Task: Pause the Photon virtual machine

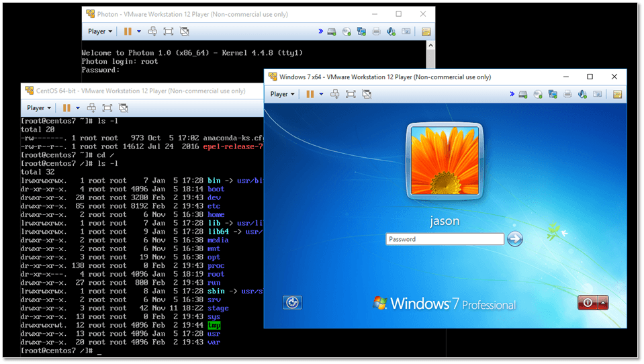Action: tap(128, 31)
